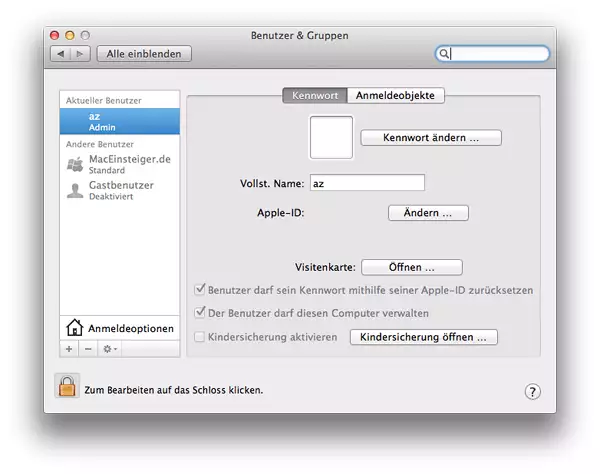
Task: Go back with the left arrow button
Action: pos(60,54)
